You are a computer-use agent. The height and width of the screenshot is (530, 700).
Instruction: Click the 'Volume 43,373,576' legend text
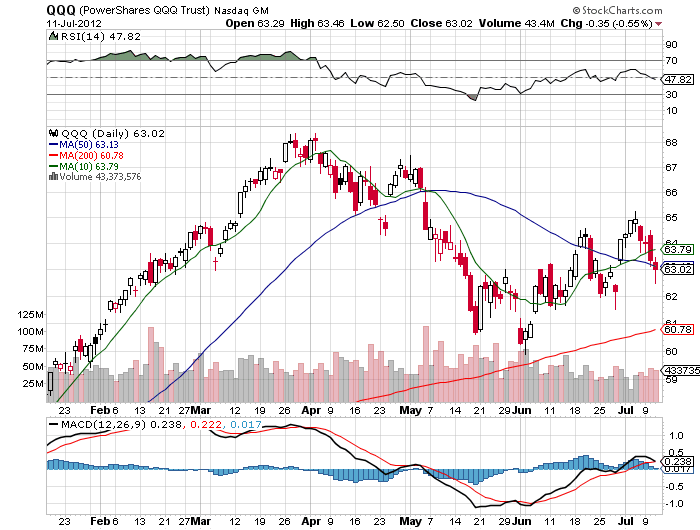(x=100, y=176)
